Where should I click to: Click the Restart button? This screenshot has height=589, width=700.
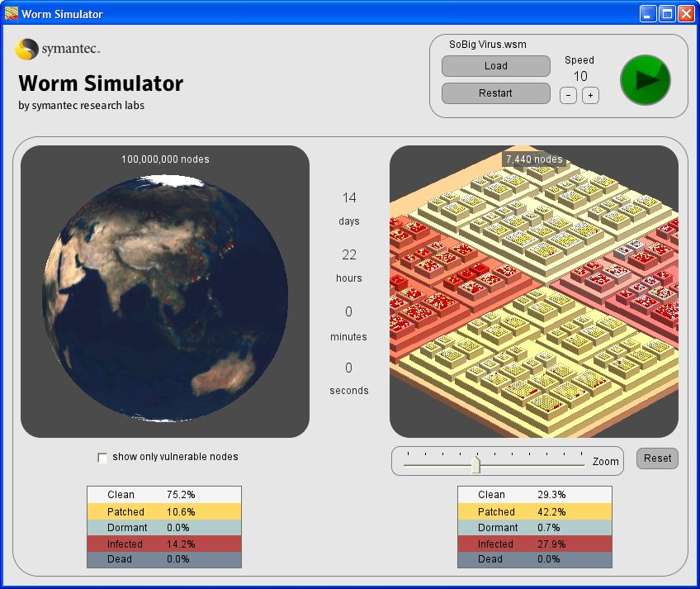click(x=495, y=93)
